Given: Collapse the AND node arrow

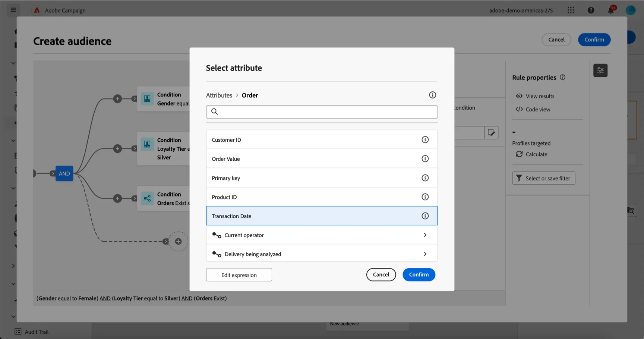Looking at the screenshot, I should (x=53, y=173).
